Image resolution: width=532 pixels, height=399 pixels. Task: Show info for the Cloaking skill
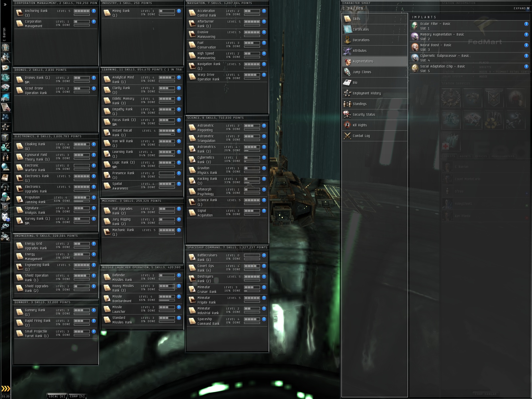(x=94, y=144)
